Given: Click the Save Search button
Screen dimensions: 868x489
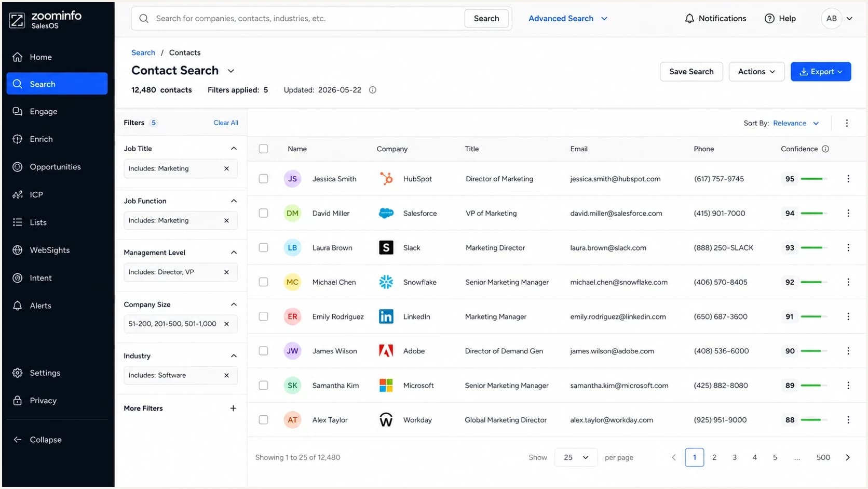Looking at the screenshot, I should tap(691, 72).
